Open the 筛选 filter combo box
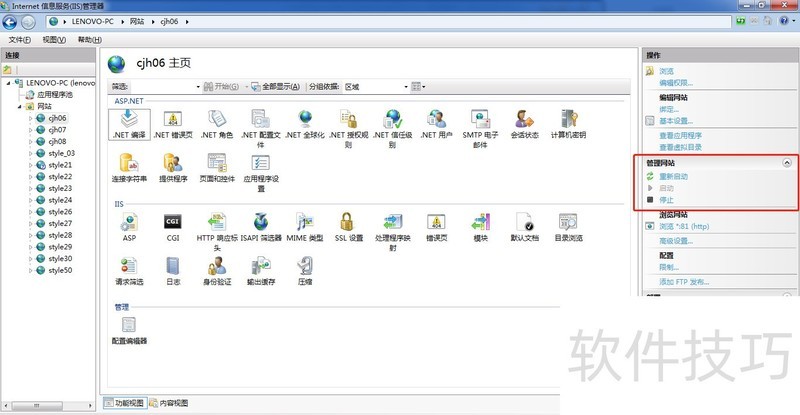 [x=165, y=87]
